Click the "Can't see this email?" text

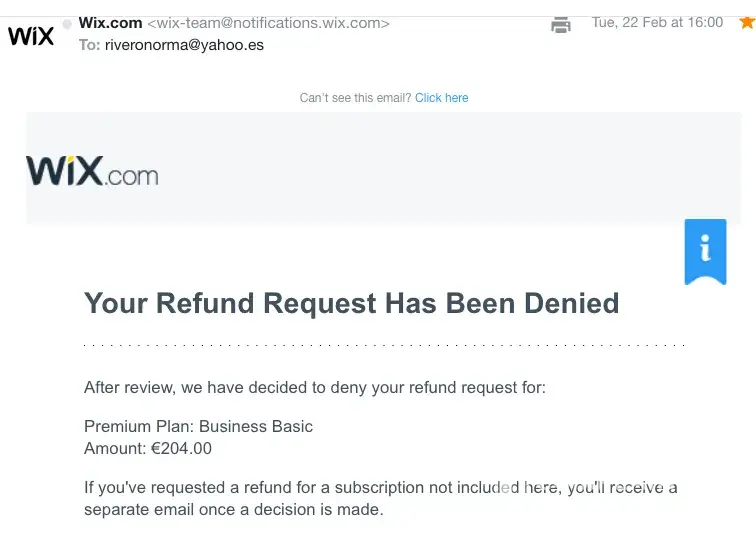pos(355,98)
